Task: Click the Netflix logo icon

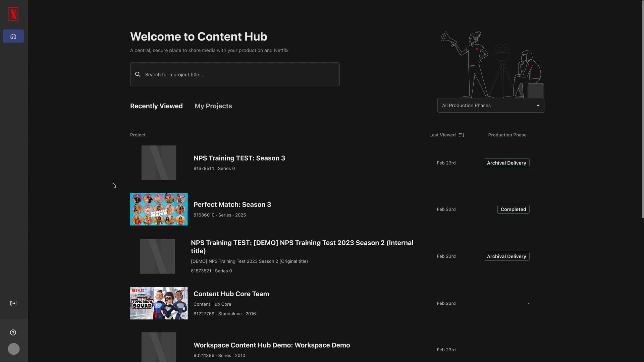Action: tap(13, 14)
